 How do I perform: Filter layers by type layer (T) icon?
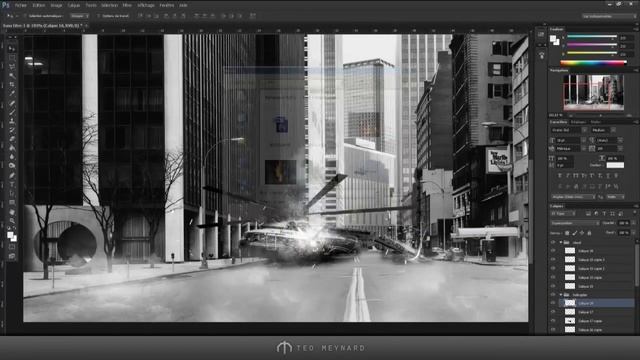pyautogui.click(x=604, y=213)
